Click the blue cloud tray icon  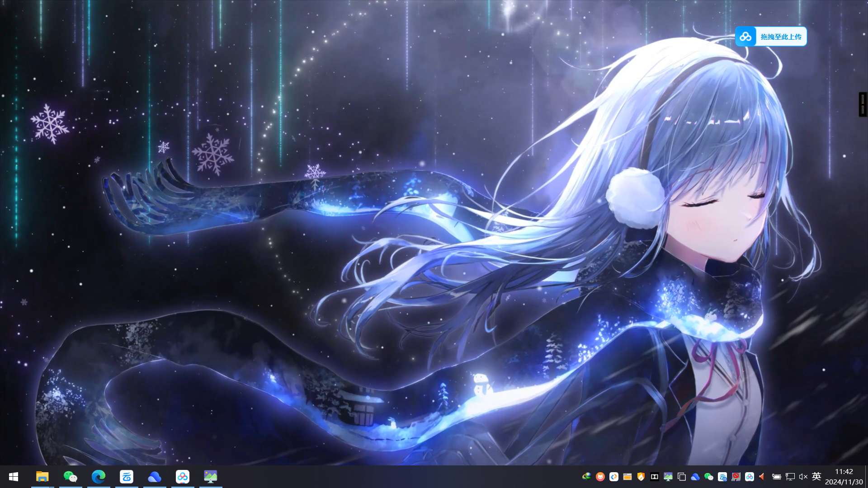coord(695,477)
